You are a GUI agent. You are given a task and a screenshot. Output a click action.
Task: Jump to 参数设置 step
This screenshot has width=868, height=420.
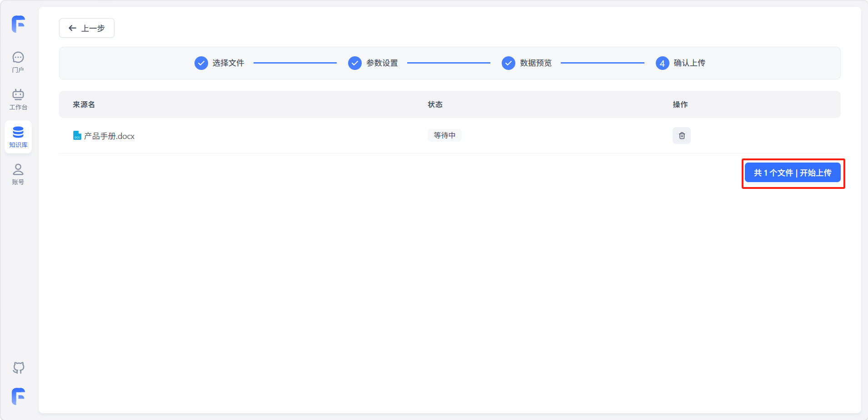373,63
